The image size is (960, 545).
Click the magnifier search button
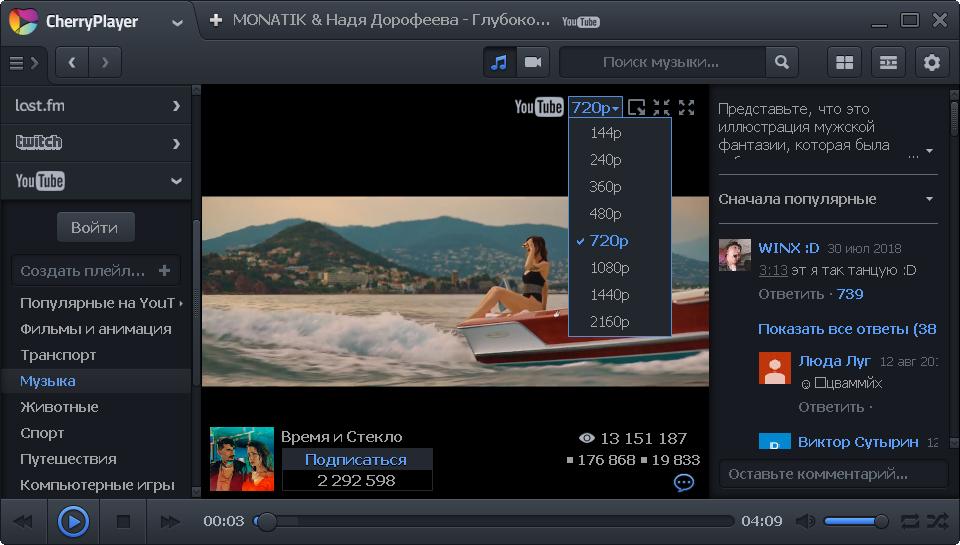click(782, 62)
